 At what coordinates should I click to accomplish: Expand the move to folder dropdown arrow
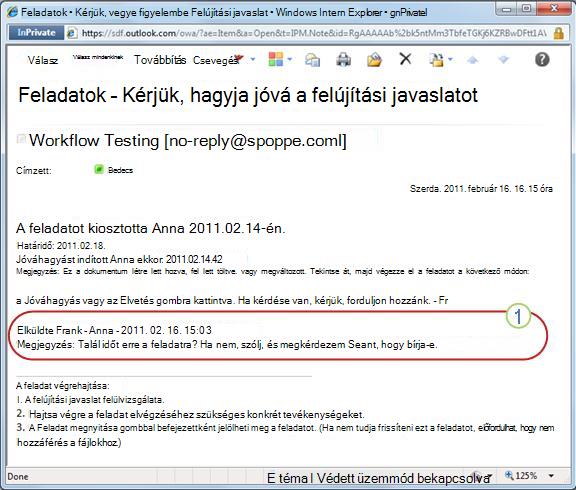tap(450, 59)
